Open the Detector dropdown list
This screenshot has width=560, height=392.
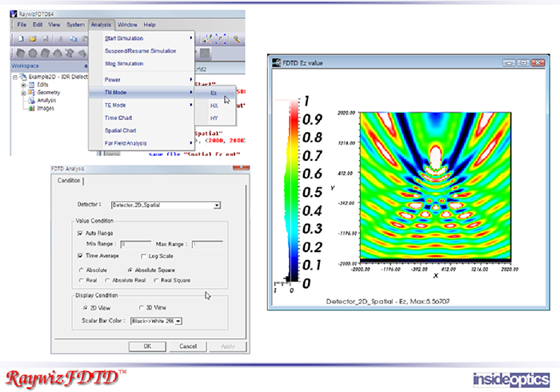tap(217, 206)
